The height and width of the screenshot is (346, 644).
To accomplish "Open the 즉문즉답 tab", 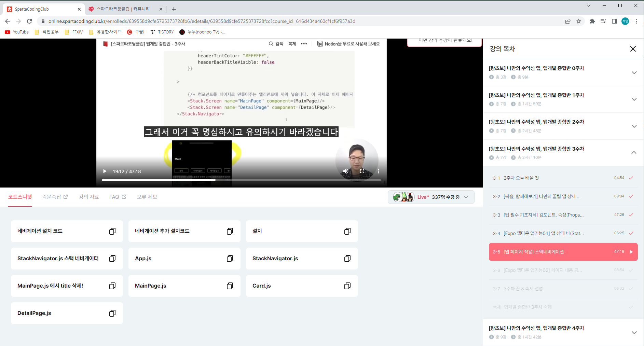I will [55, 197].
